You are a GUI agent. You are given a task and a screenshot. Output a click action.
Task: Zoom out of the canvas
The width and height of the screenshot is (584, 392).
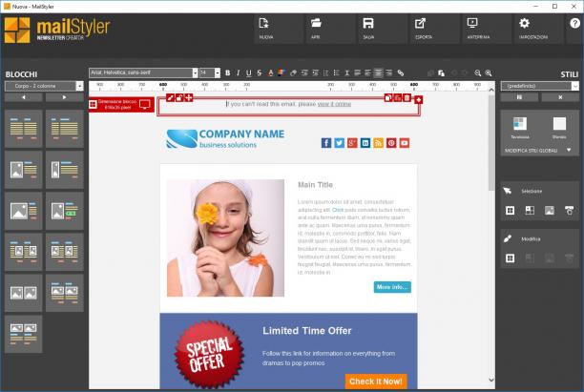[478, 73]
